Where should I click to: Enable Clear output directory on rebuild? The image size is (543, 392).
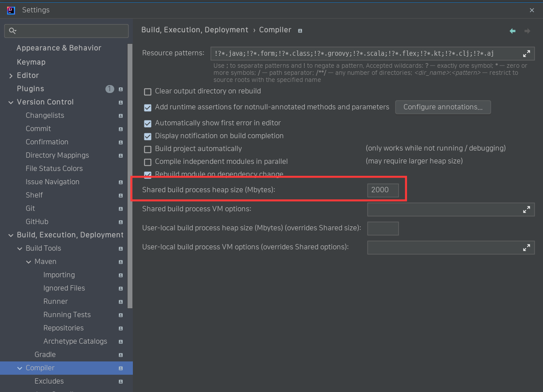click(147, 92)
